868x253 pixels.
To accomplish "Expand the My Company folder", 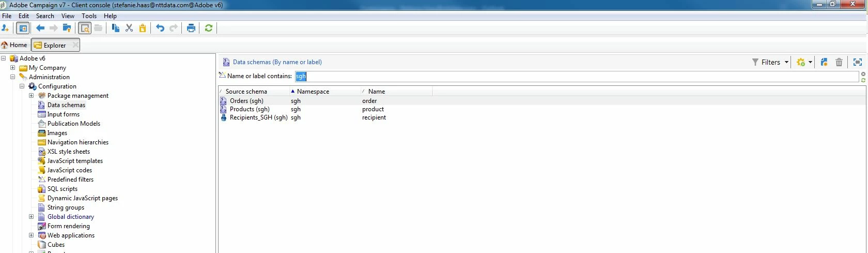I will tap(13, 68).
